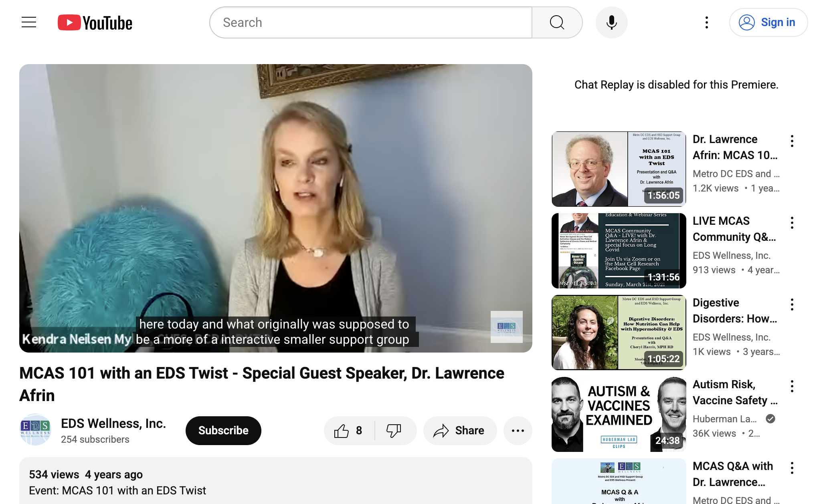Open the Digestive Disorders: How… title

coord(735,310)
